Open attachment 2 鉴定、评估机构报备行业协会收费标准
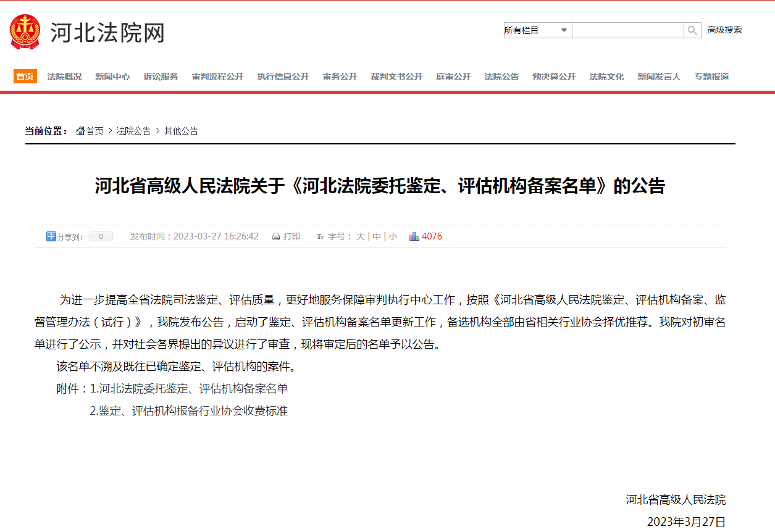 [x=189, y=410]
